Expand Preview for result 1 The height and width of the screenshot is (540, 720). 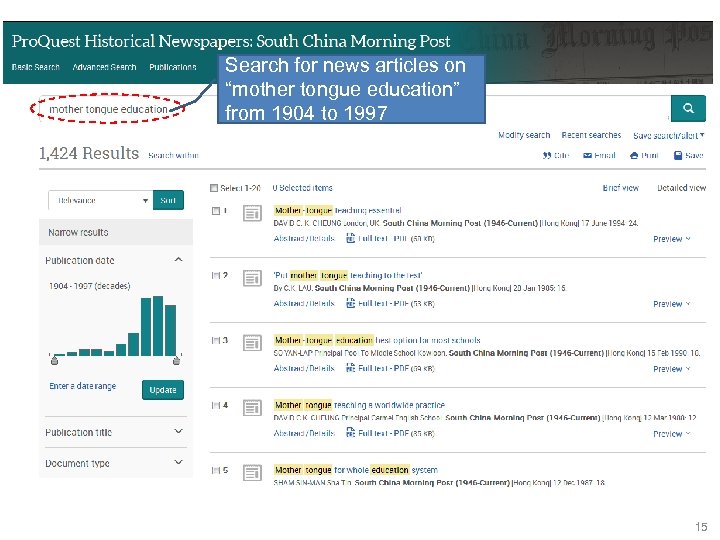coord(671,239)
